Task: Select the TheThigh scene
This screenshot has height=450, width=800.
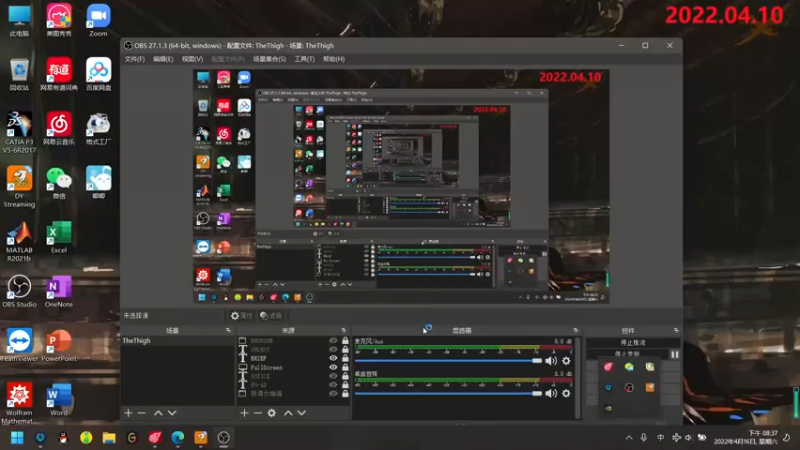Action: [177, 340]
